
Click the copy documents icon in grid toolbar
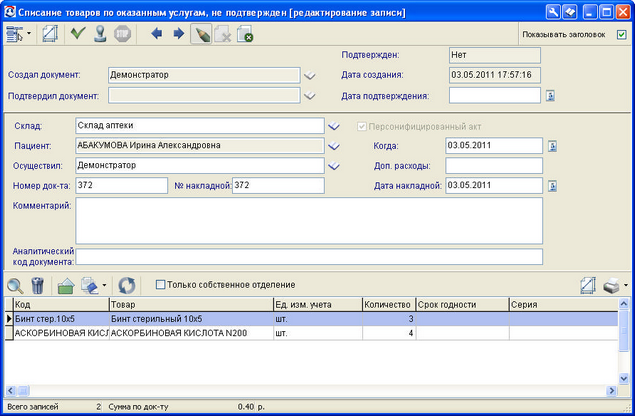pyautogui.click(x=89, y=285)
